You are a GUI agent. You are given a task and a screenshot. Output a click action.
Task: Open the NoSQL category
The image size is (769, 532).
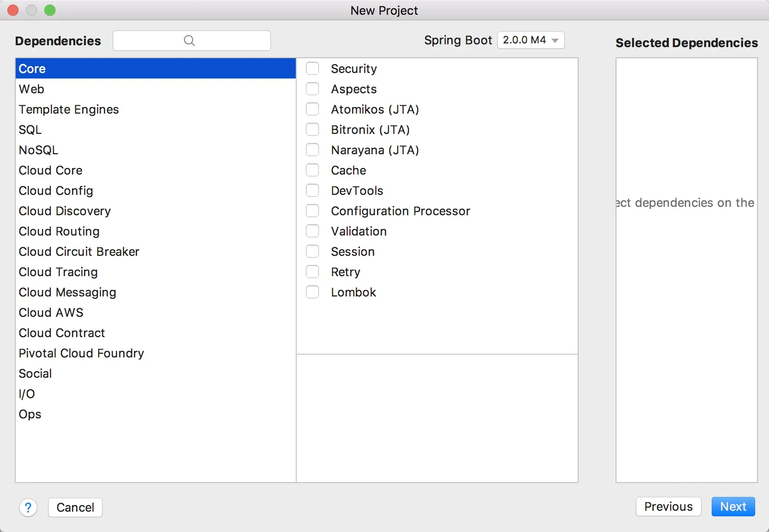tap(155, 150)
